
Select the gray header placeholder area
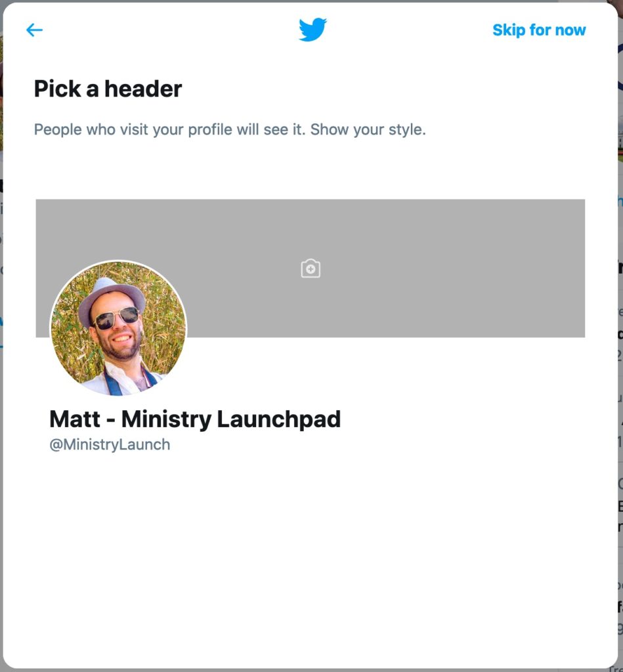311,268
